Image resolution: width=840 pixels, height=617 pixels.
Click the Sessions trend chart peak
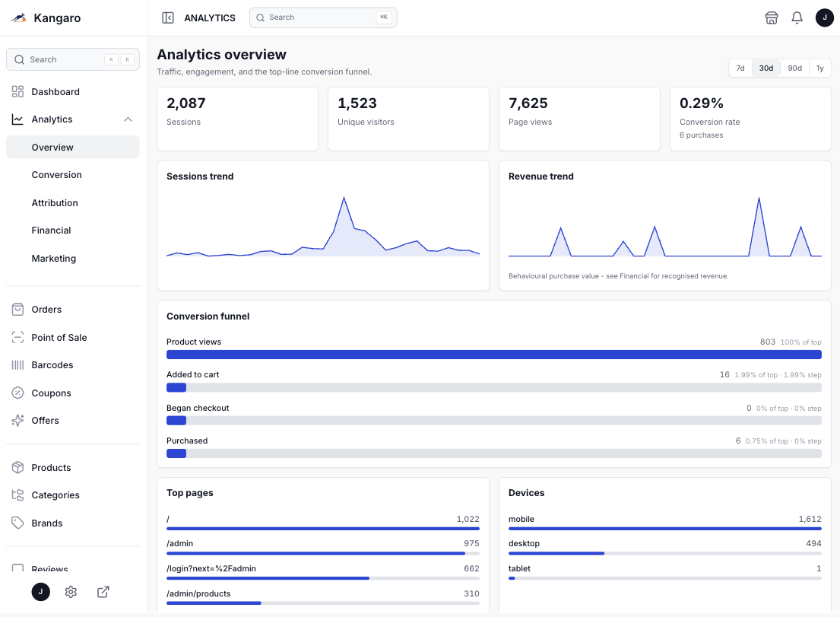coord(344,198)
